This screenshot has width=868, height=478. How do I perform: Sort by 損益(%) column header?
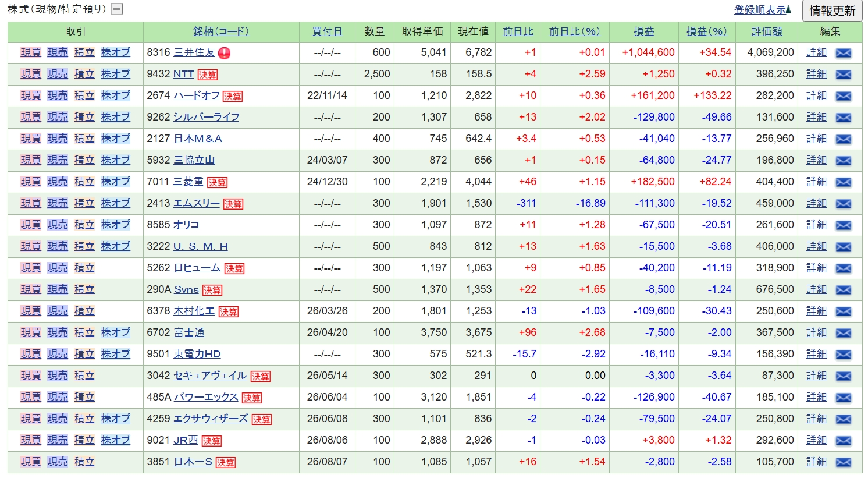pyautogui.click(x=707, y=31)
